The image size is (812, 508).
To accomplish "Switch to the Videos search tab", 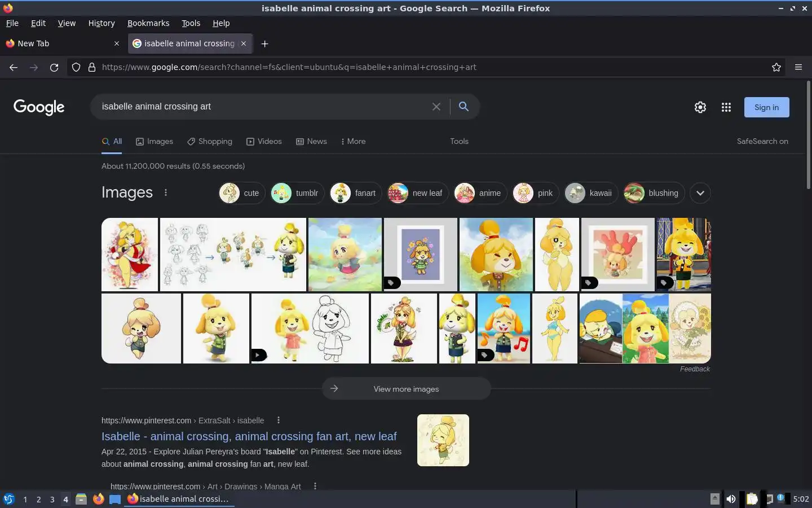I will [264, 141].
